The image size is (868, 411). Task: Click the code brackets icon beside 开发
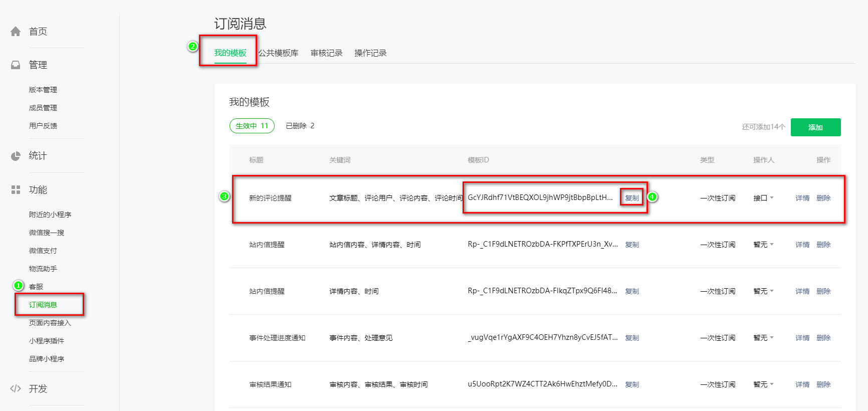pyautogui.click(x=16, y=388)
